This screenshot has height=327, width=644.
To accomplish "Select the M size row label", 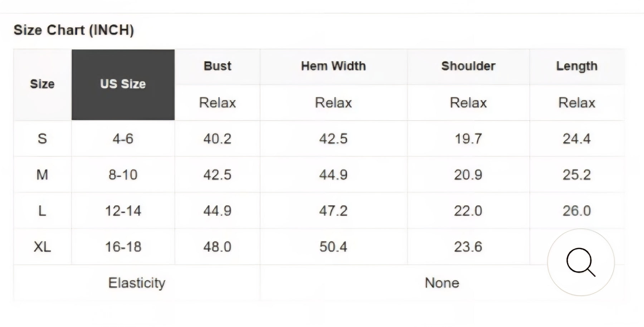I will point(42,175).
